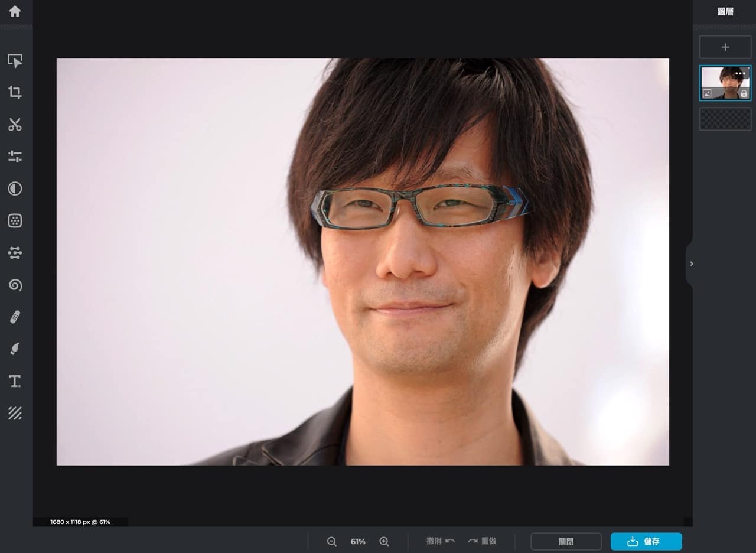Click the image dimensions status text
This screenshot has width=756, height=553.
coord(80,522)
